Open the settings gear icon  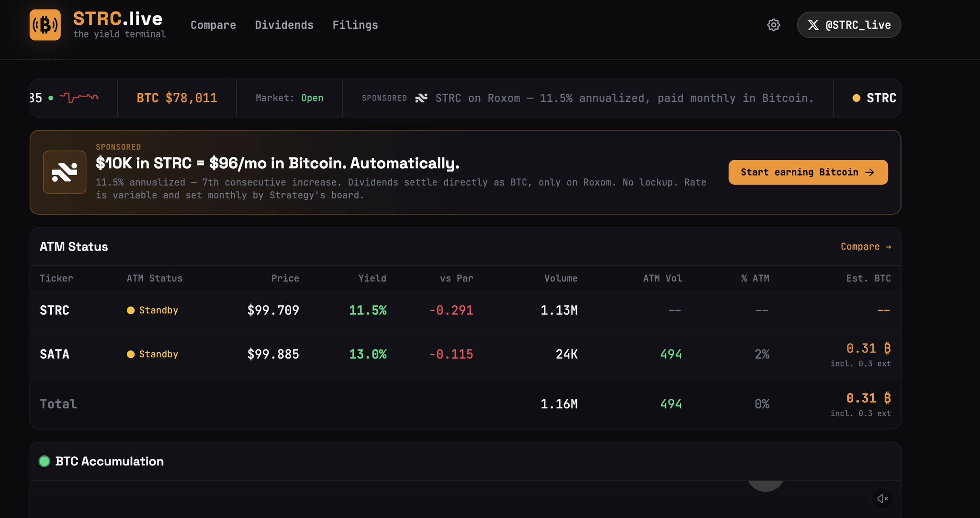[x=774, y=25]
